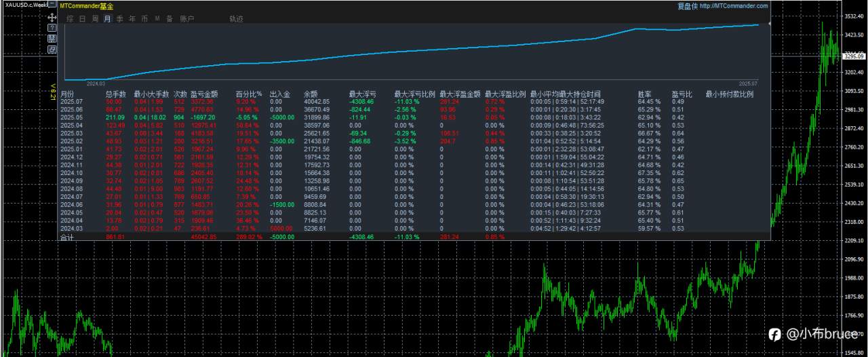The width and height of the screenshot is (868, 357).
Task: Click the 最小|大手数 column header
Action: tap(151, 94)
